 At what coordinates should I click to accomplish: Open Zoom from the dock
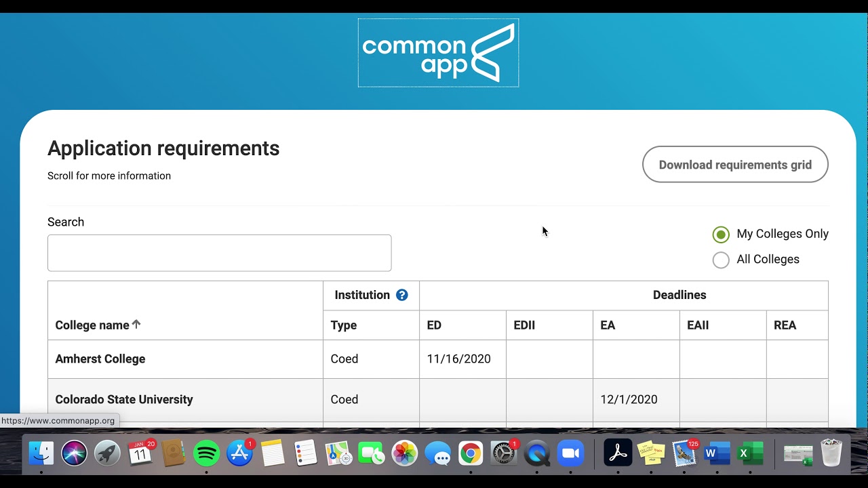(x=570, y=453)
